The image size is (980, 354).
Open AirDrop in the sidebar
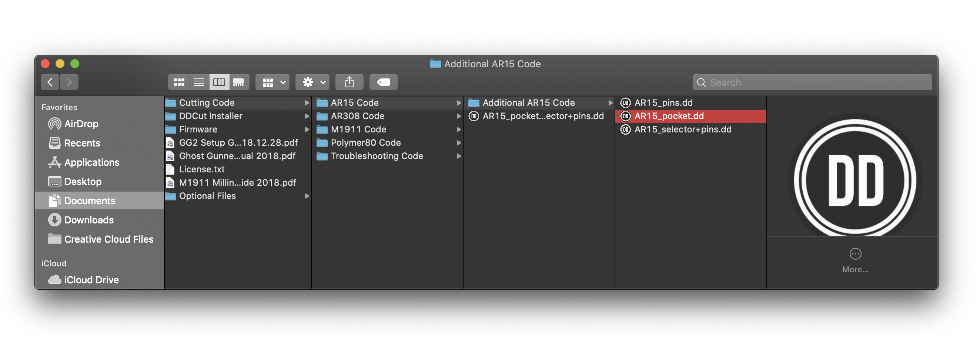(81, 124)
